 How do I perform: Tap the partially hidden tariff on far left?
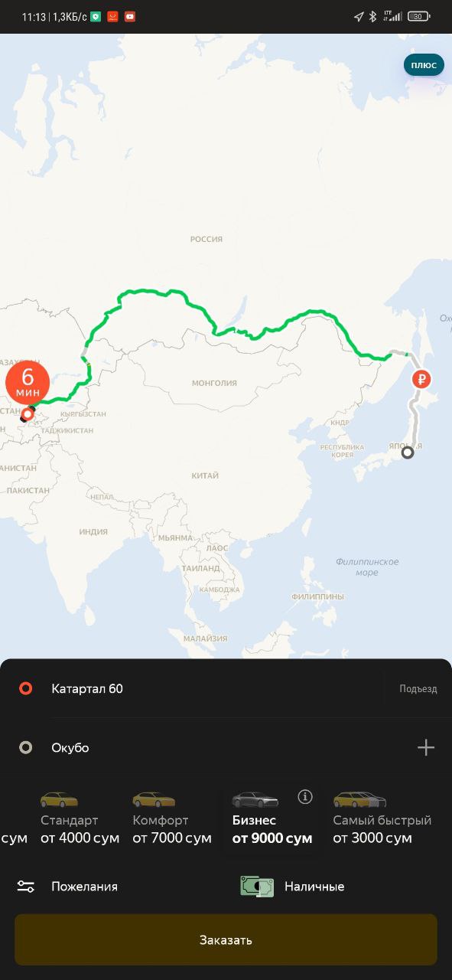pos(14,838)
